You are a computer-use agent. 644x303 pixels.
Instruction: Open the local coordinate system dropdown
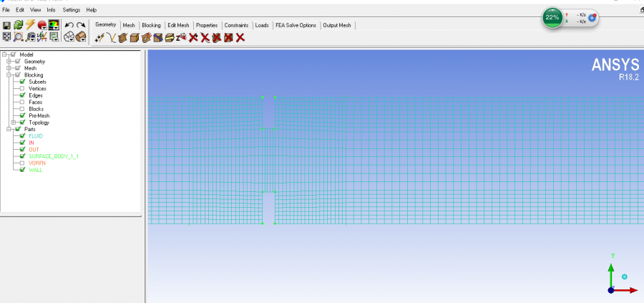[x=42, y=37]
